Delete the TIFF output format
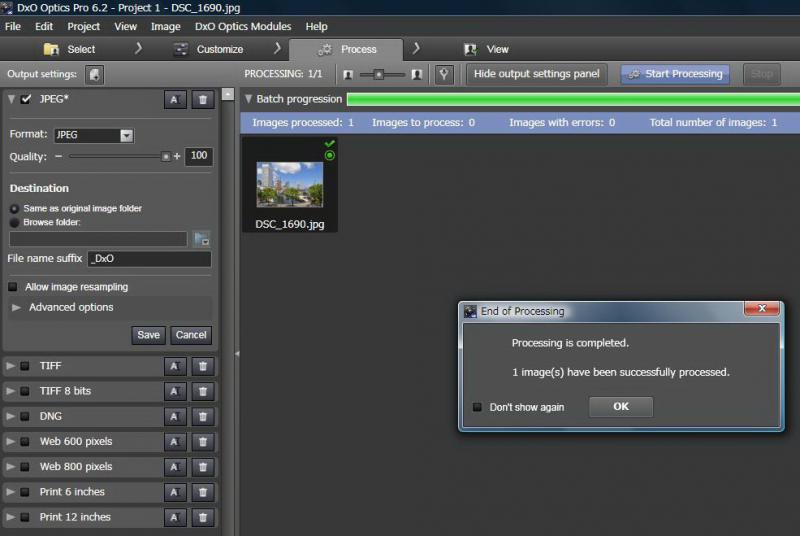The height and width of the screenshot is (536, 800). [203, 366]
